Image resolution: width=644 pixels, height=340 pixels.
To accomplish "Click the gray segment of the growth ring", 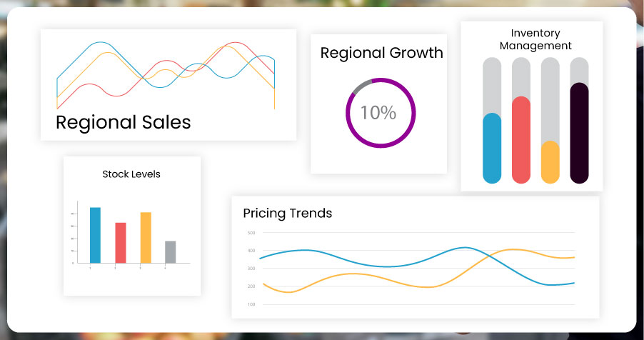I will pos(362,86).
